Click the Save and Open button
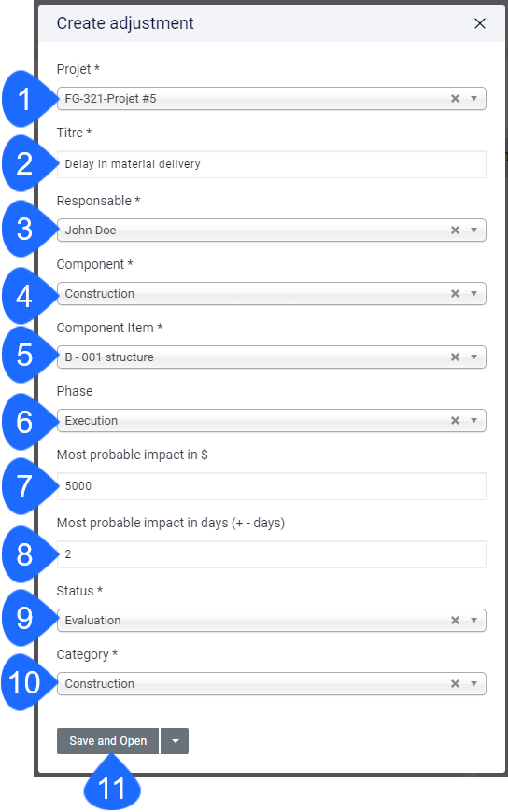 point(107,741)
